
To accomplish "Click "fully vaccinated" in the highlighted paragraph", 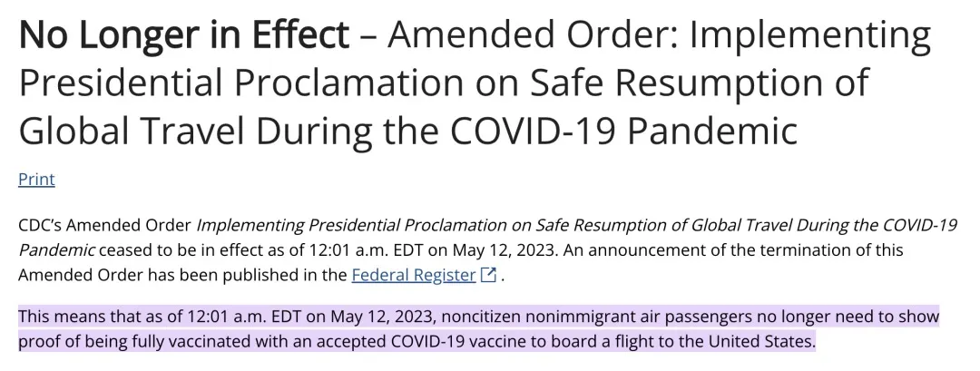I will pos(193,342).
